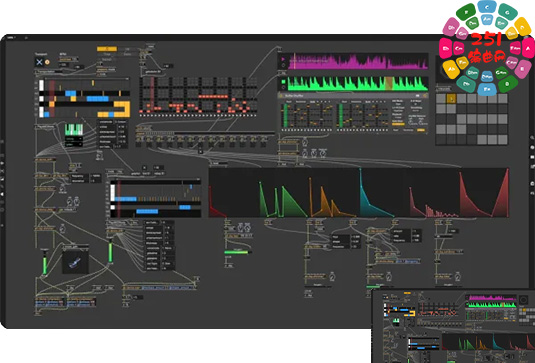
Task: Adjust the green vertical slider right of 3D preview
Action: [x=110, y=251]
